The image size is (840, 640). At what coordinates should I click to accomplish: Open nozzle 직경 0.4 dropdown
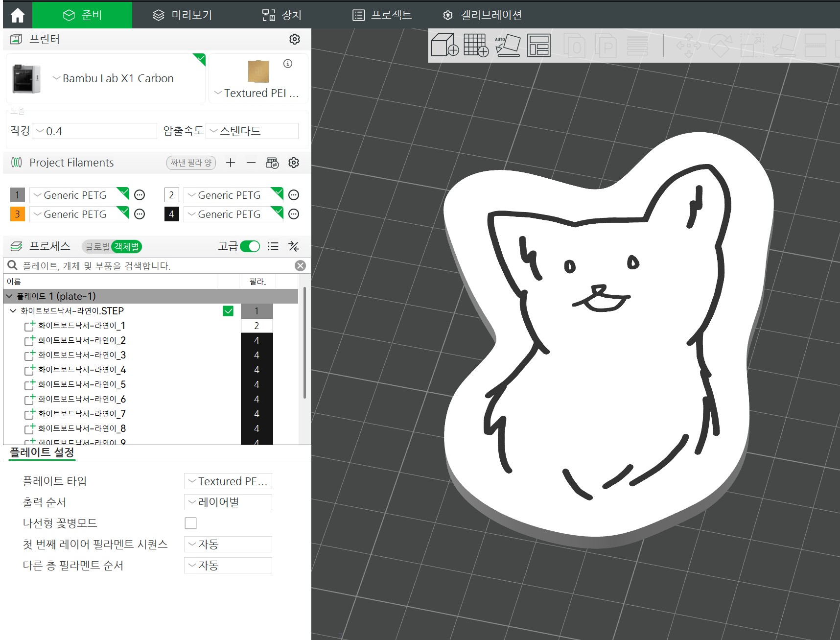tap(94, 131)
